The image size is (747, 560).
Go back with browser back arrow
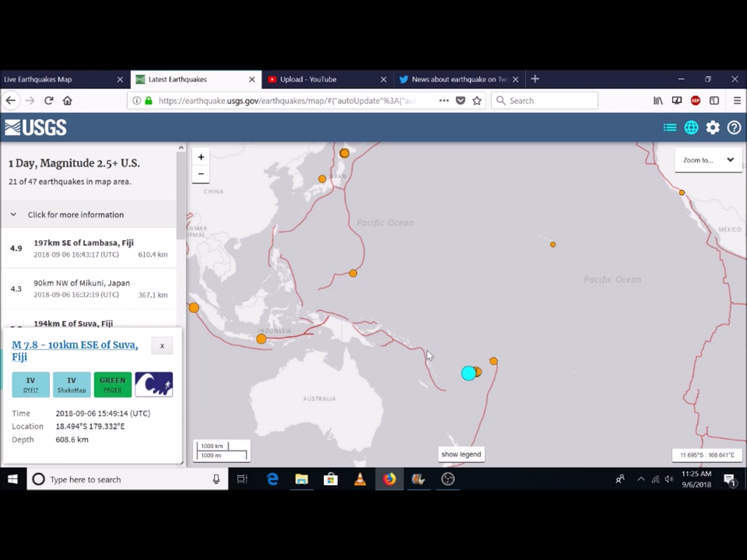coord(11,100)
